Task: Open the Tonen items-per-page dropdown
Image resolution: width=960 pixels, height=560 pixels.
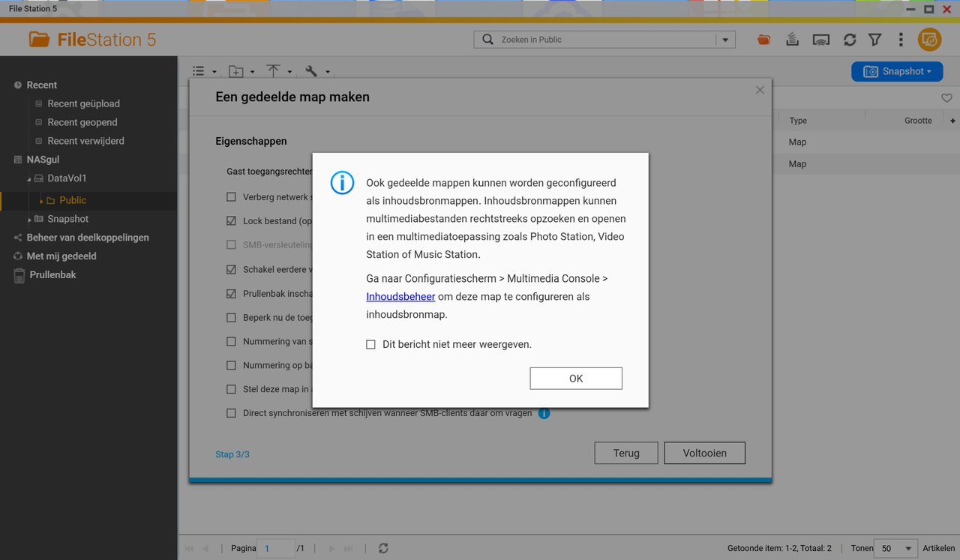Action: (x=896, y=548)
